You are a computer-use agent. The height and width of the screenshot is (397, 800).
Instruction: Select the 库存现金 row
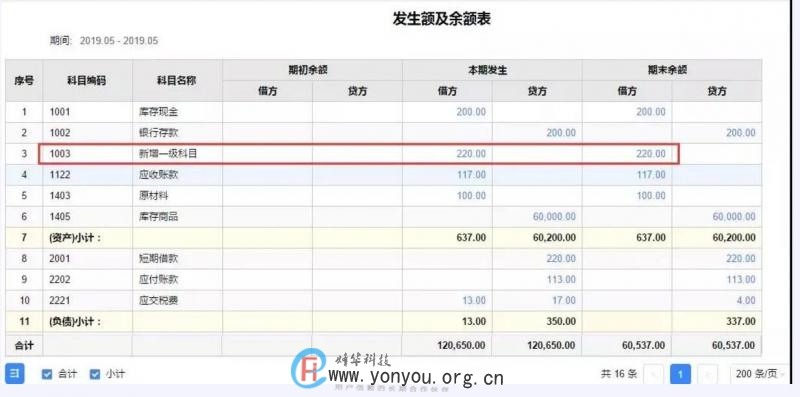coord(384,112)
